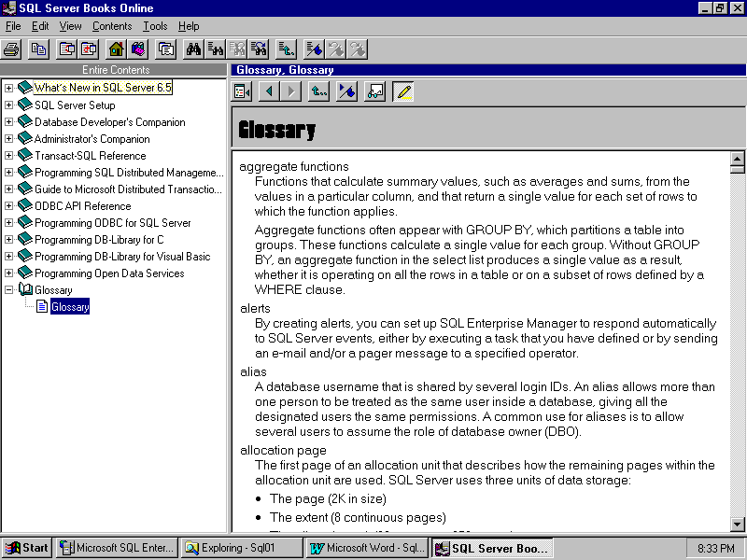This screenshot has width=747, height=560.
Task: Select Programming Open Data Services entry
Action: [x=109, y=273]
